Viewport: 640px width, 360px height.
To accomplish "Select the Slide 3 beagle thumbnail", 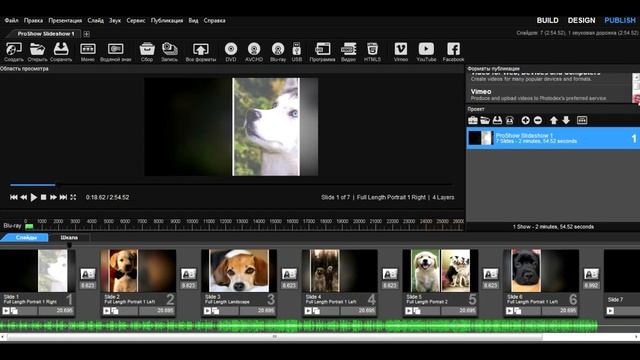I will pos(239,271).
